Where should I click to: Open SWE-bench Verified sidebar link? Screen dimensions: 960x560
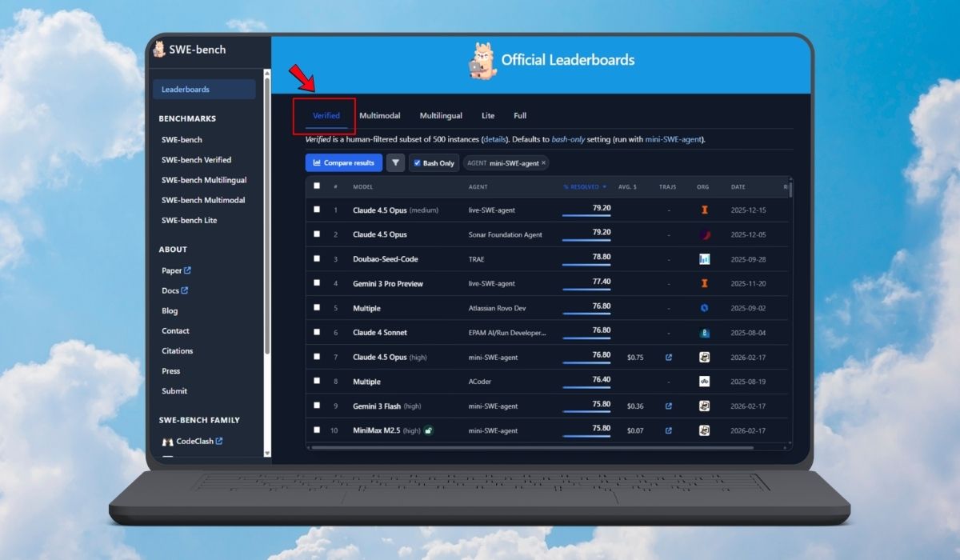[x=196, y=160]
